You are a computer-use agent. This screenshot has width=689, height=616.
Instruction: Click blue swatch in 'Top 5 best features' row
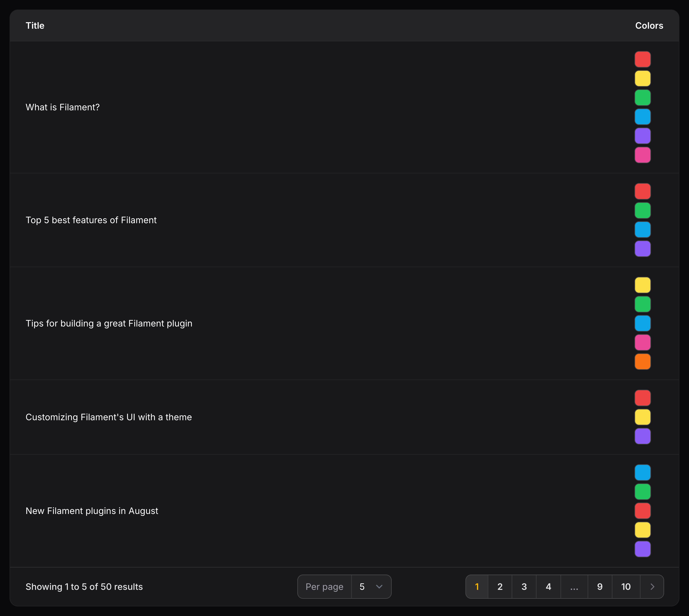(x=643, y=230)
